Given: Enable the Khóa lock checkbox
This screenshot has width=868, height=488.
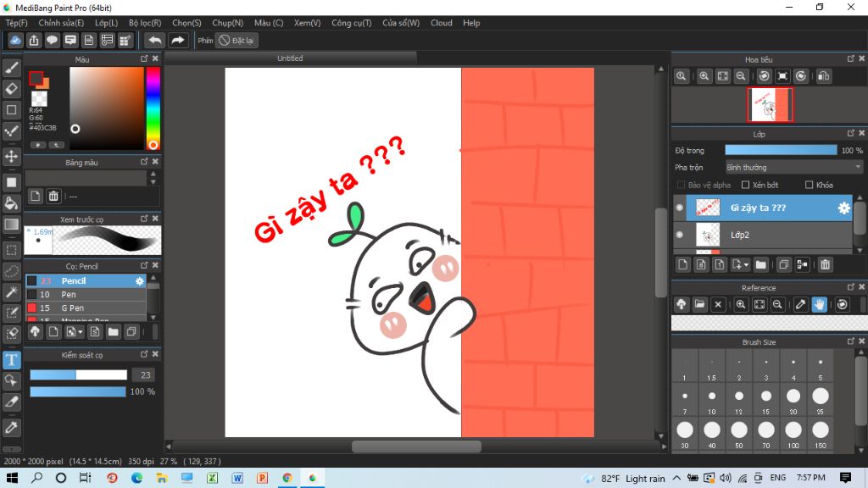Looking at the screenshot, I should tap(809, 185).
